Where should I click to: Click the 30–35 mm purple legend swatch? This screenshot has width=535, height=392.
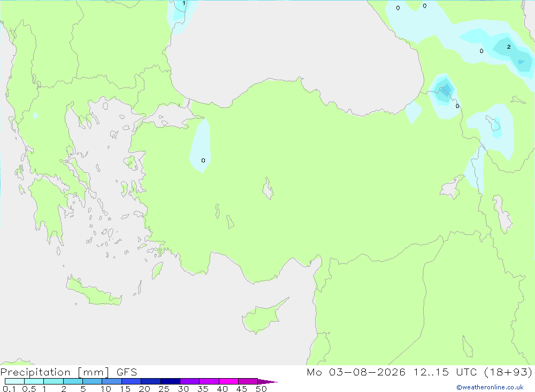tap(190, 381)
